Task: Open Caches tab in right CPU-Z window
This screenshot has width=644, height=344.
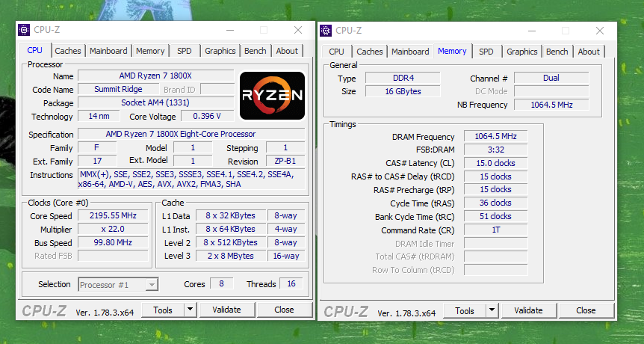Action: click(370, 52)
